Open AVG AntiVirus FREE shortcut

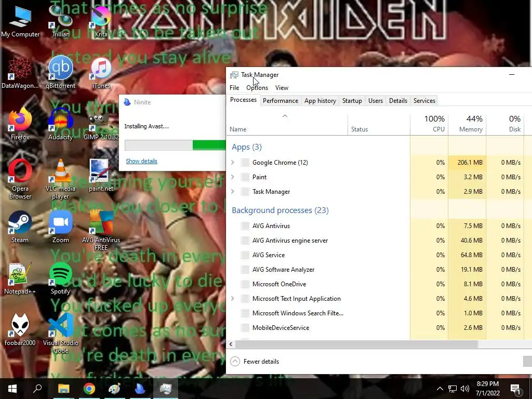click(101, 231)
